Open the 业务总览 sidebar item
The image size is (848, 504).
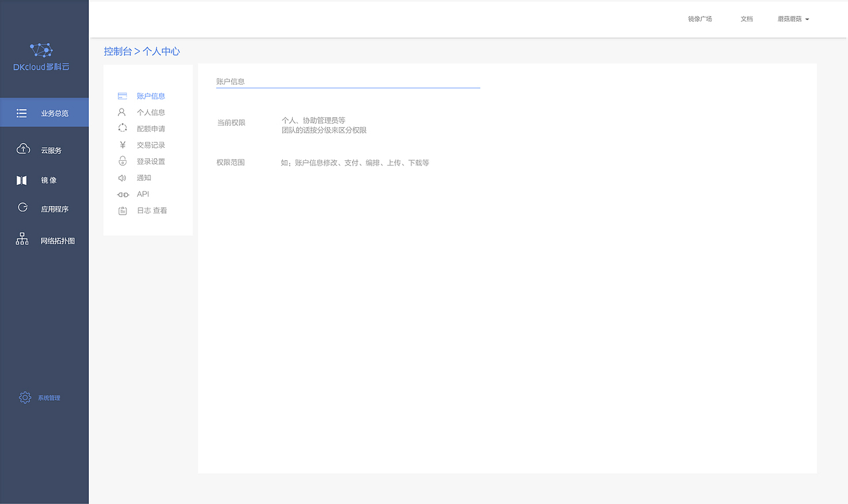click(44, 113)
